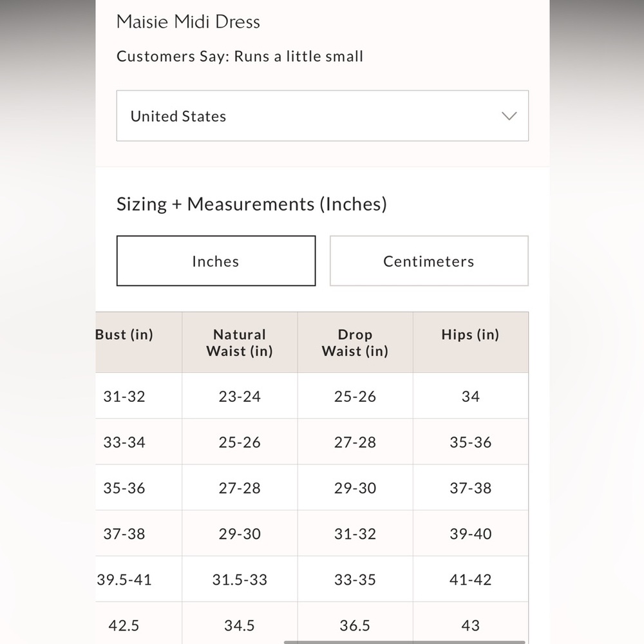
Task: Select the 29-30 drop waist cell
Action: [x=355, y=488]
